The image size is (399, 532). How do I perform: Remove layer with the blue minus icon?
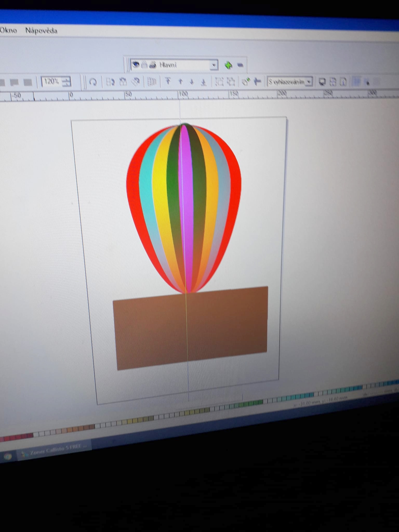[240, 65]
